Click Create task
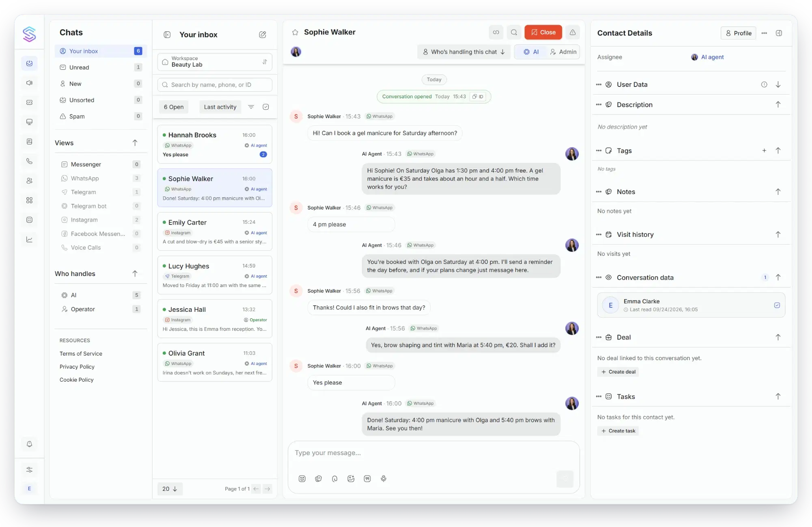 [x=618, y=431]
